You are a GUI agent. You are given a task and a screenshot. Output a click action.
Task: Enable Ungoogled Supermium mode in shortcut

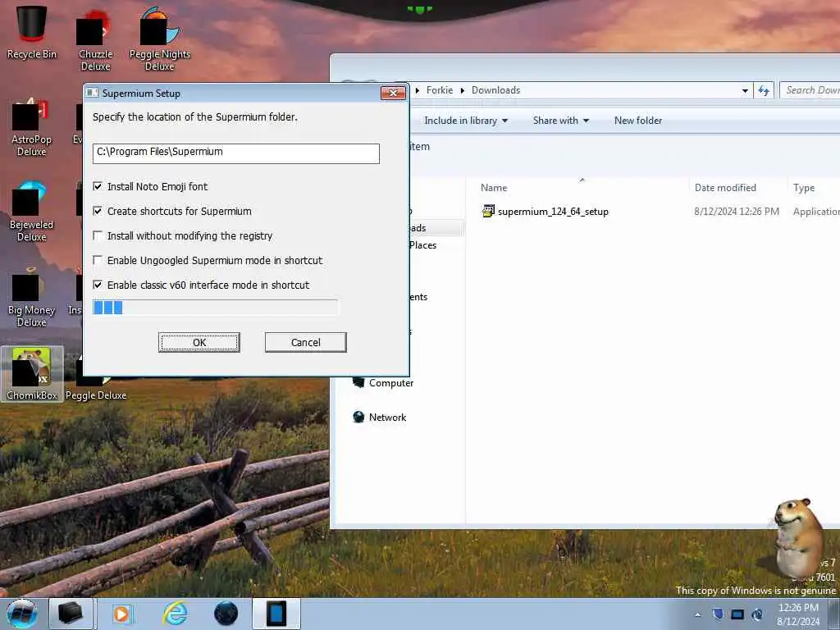98,260
